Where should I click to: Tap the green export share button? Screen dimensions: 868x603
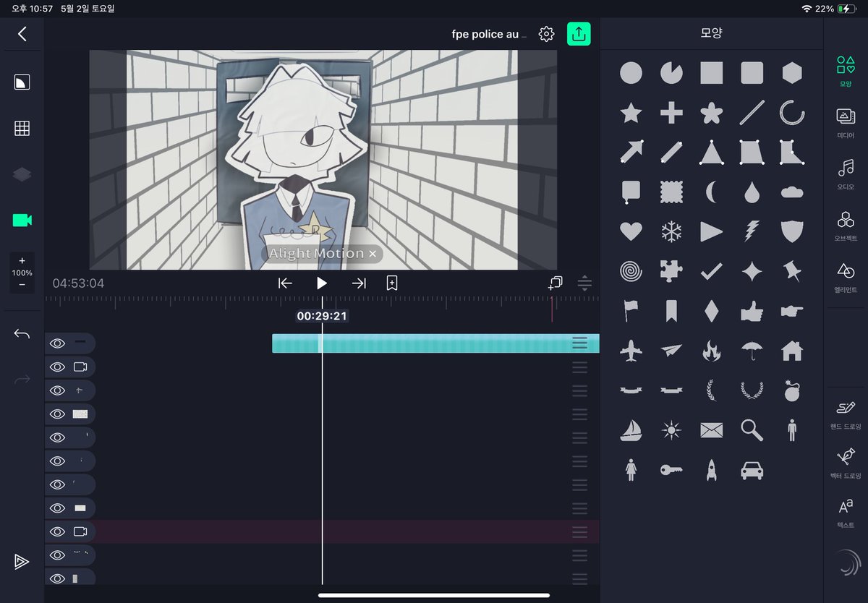point(579,34)
